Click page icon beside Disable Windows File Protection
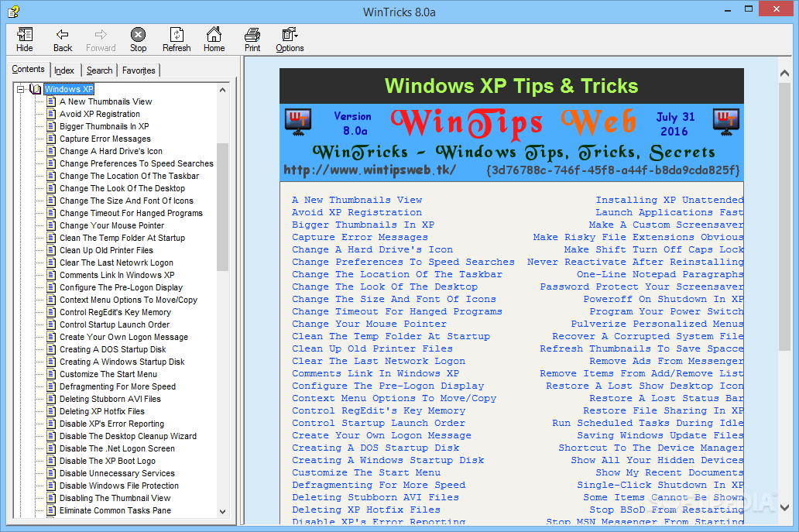799x532 pixels. point(51,486)
